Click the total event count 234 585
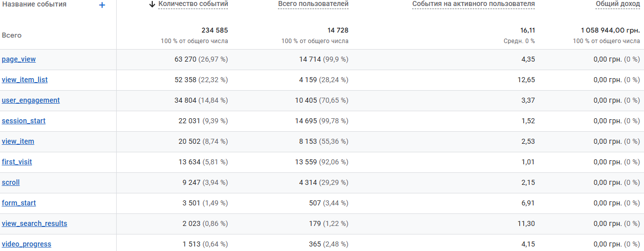644x251 pixels. (x=214, y=31)
